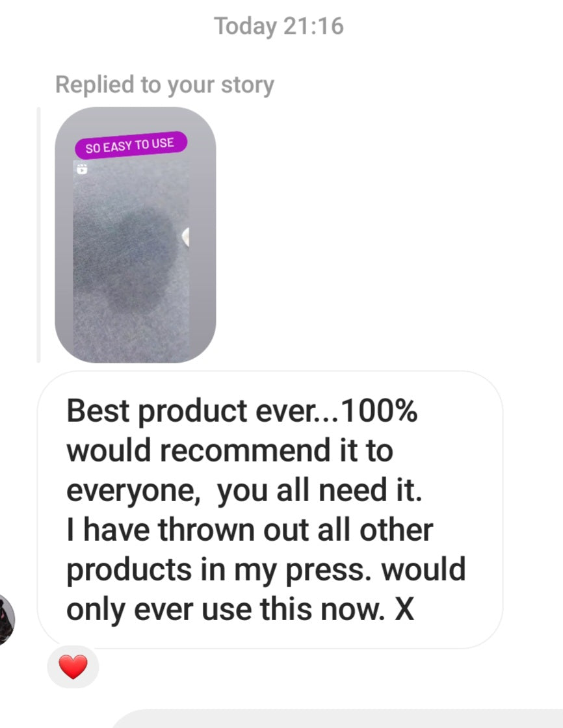Tap the white arrow shape in story thumbnail
The height and width of the screenshot is (728, 563).
pyautogui.click(x=185, y=237)
